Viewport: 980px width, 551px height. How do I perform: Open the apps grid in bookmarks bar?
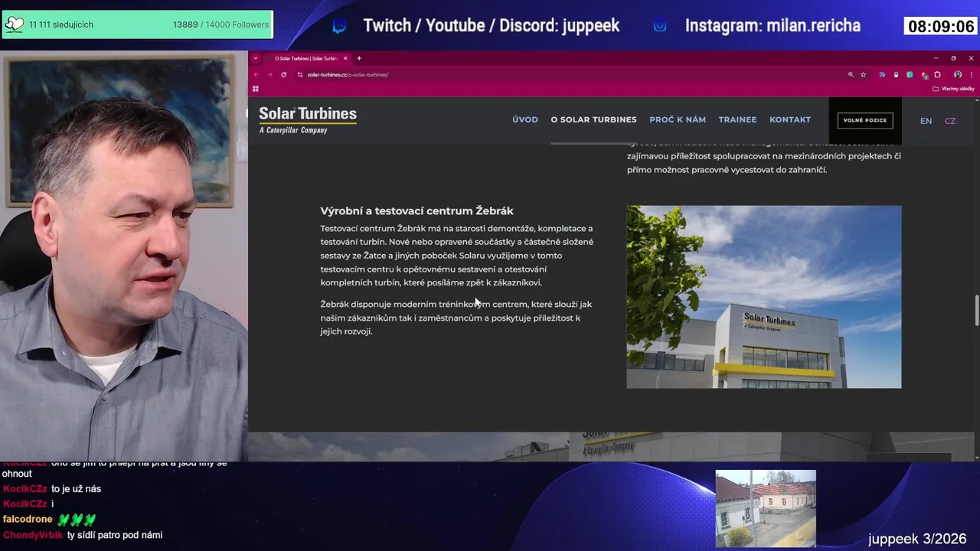click(x=256, y=89)
